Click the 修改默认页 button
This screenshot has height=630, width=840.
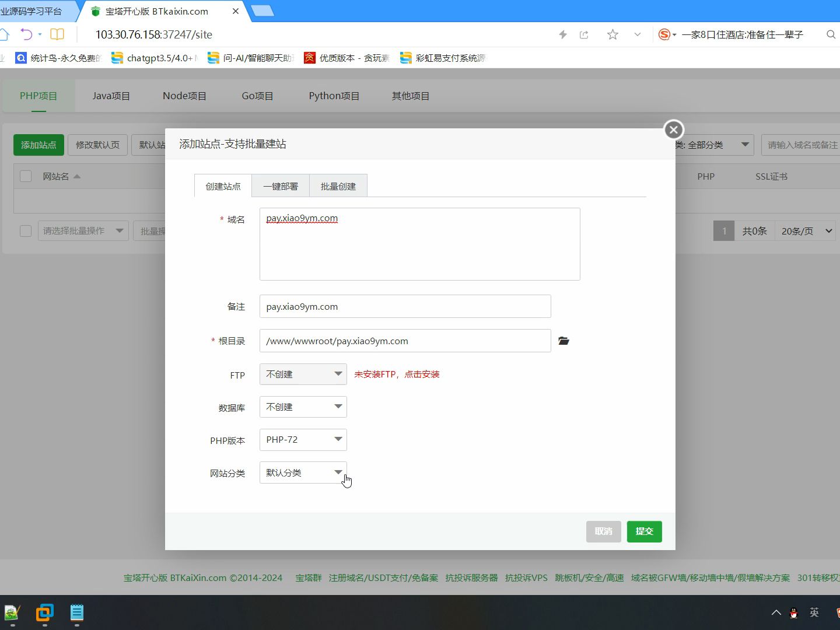tap(97, 145)
